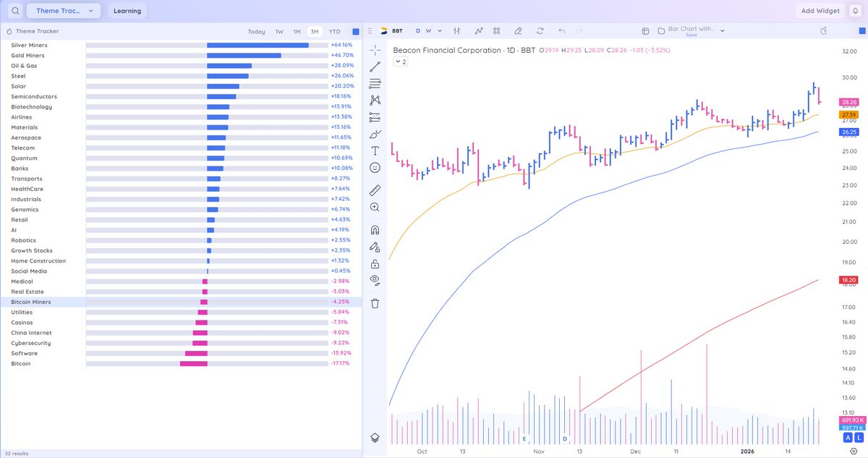Open the saved layouts folder icon
The width and height of the screenshot is (868, 458).
point(662,30)
